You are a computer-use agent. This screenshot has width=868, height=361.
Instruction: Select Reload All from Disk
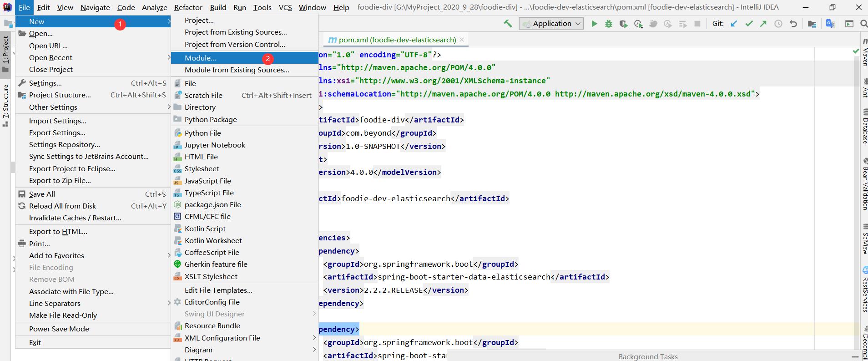93,206
